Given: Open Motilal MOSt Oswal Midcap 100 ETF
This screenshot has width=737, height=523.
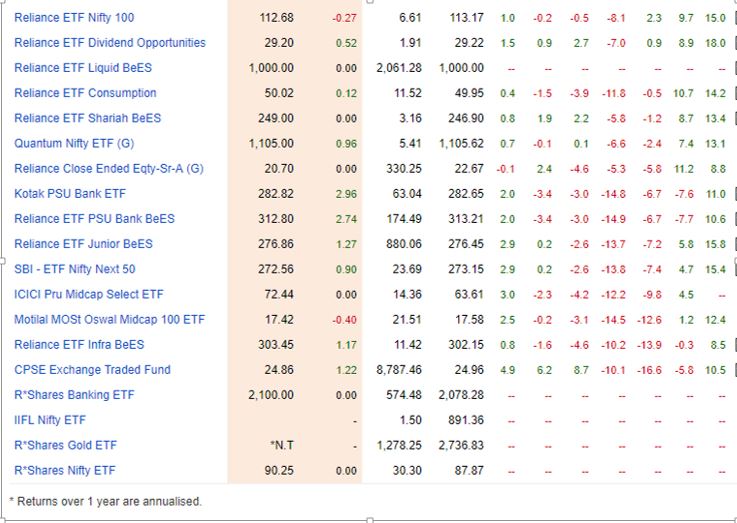Looking at the screenshot, I should coord(109,320).
